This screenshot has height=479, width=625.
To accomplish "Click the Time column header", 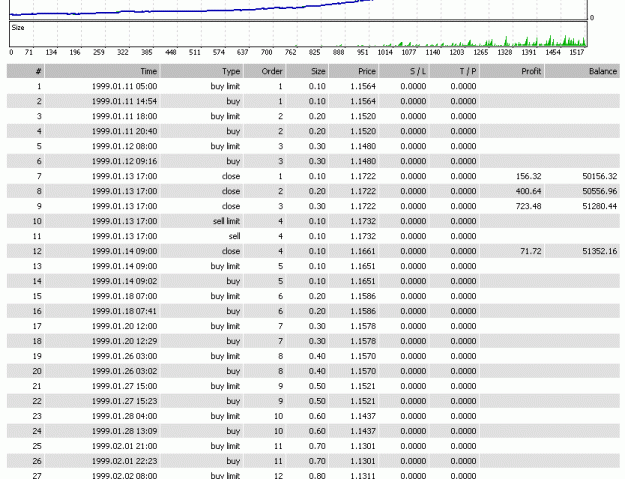I will (102, 71).
